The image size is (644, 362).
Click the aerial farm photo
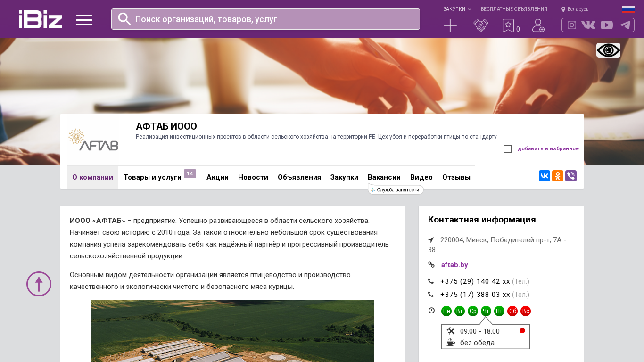(232, 331)
